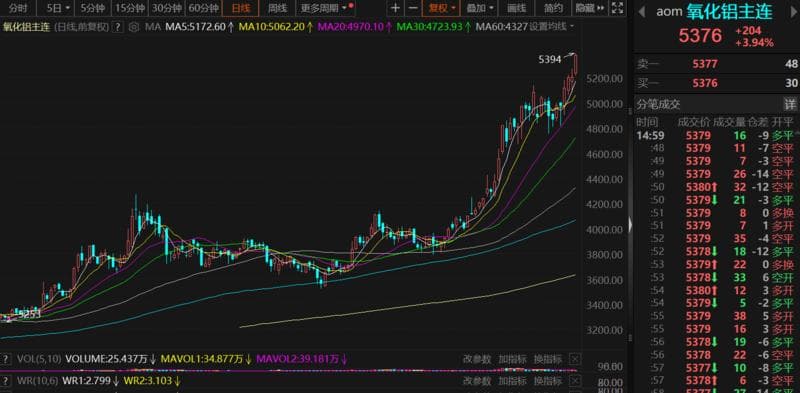Select 周线 weekly chart tab

(x=278, y=8)
